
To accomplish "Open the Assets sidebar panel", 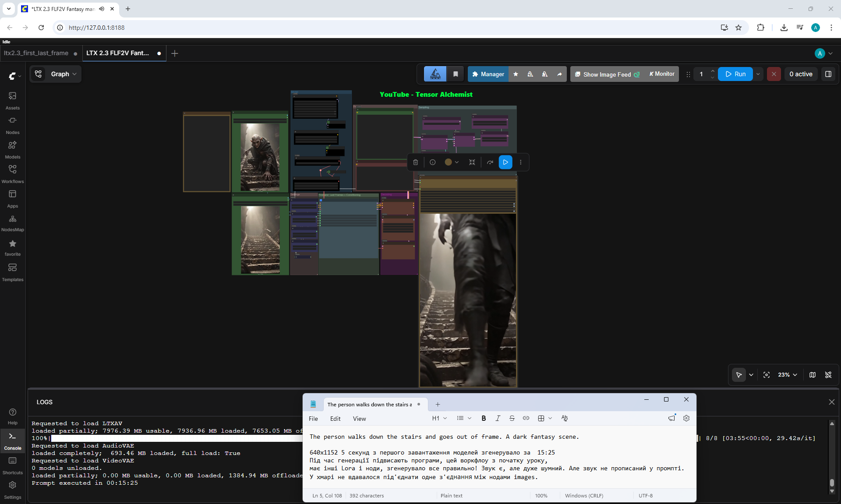I will (x=12, y=100).
